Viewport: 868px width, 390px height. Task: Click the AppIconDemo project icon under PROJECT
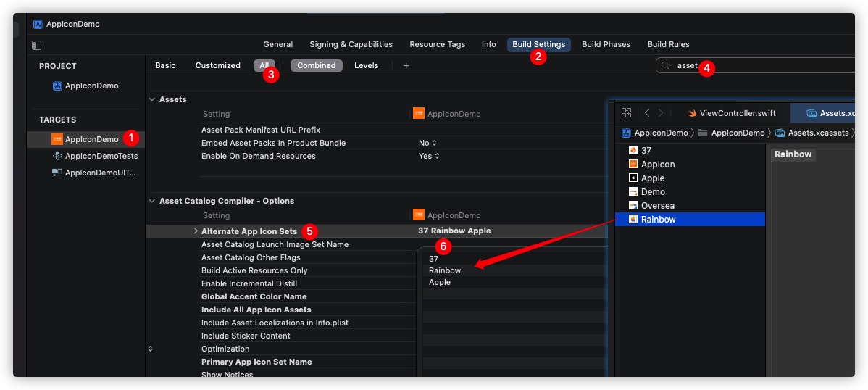[57, 86]
